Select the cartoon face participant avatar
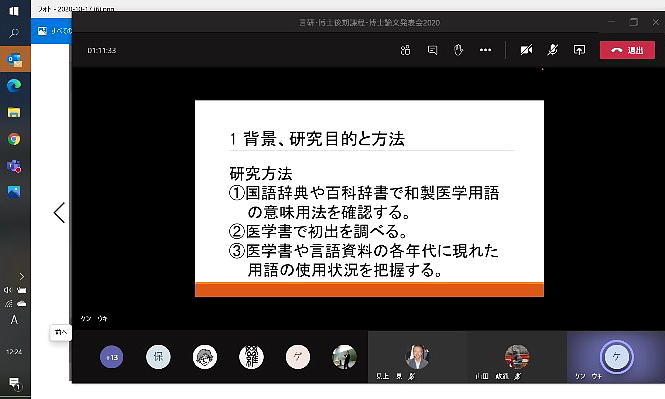This screenshot has width=665, height=399. click(x=204, y=357)
